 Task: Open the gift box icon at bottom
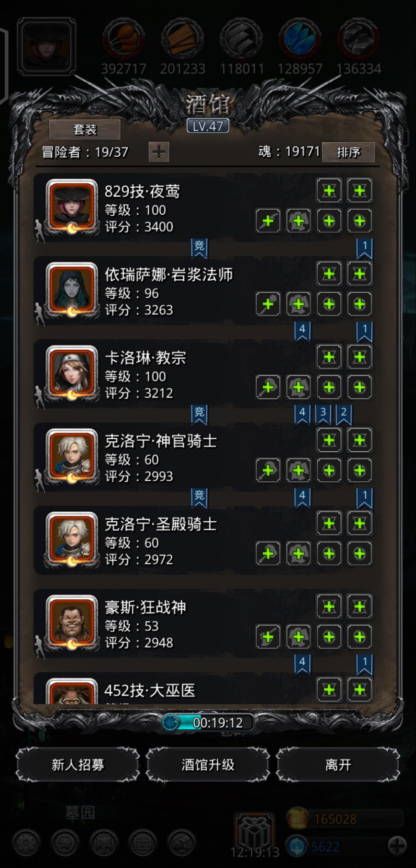(254, 832)
